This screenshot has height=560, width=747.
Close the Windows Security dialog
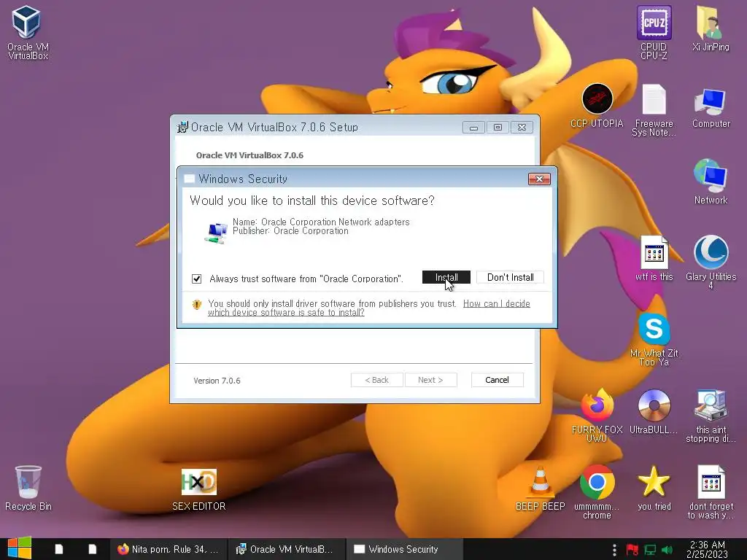coord(539,179)
